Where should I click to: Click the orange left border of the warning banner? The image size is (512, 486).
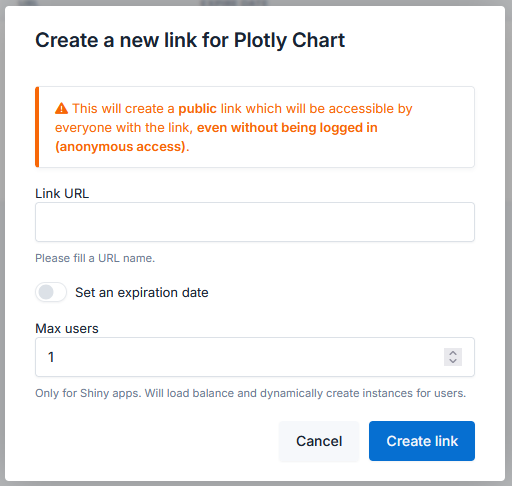(x=37, y=127)
